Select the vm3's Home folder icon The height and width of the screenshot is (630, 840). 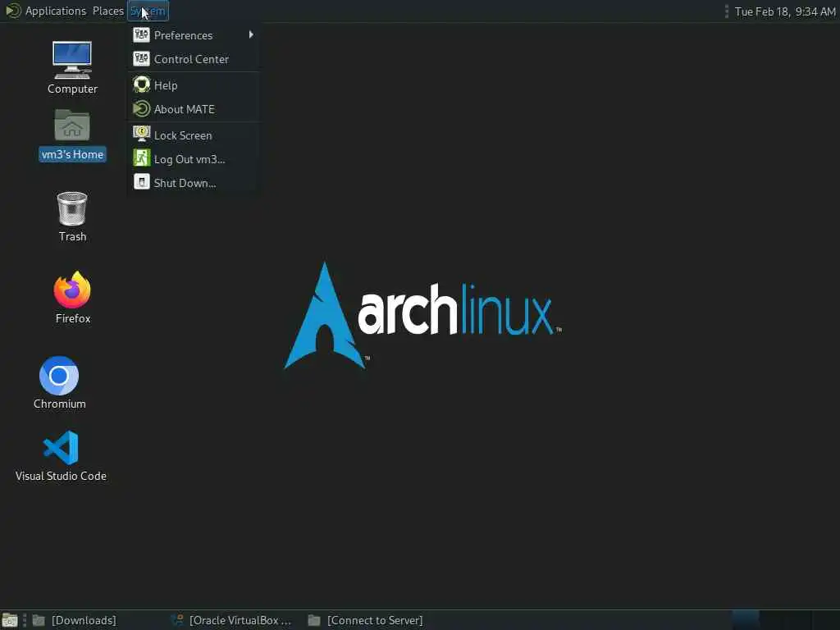(x=72, y=135)
